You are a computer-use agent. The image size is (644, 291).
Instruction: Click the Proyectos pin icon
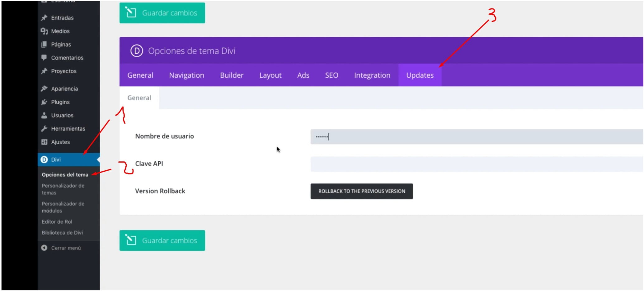tap(44, 71)
